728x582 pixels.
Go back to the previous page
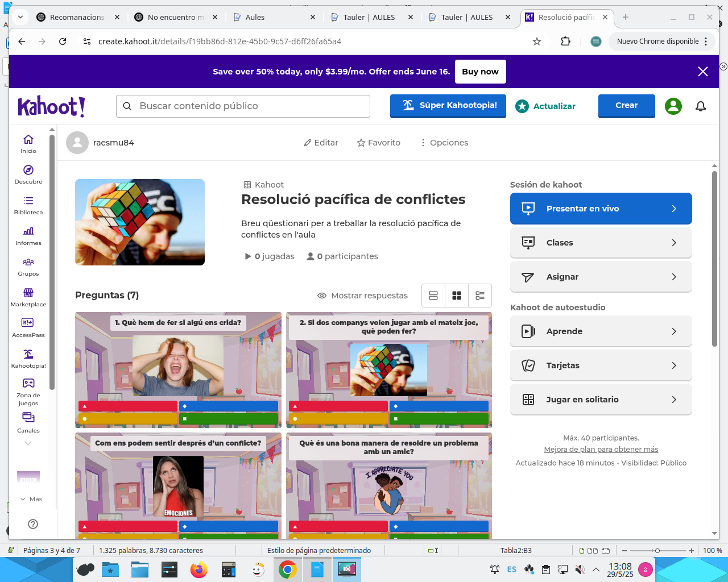pos(22,41)
